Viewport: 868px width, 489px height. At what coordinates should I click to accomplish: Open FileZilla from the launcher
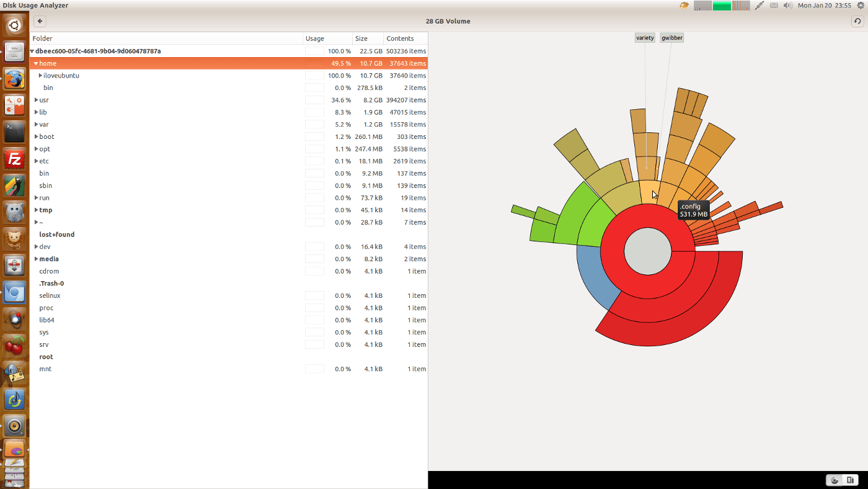[x=14, y=159]
